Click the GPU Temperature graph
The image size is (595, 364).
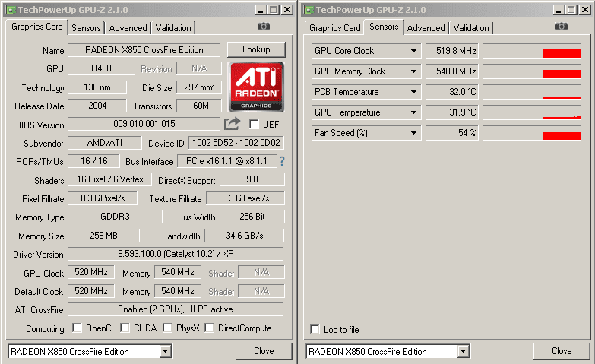(532, 112)
